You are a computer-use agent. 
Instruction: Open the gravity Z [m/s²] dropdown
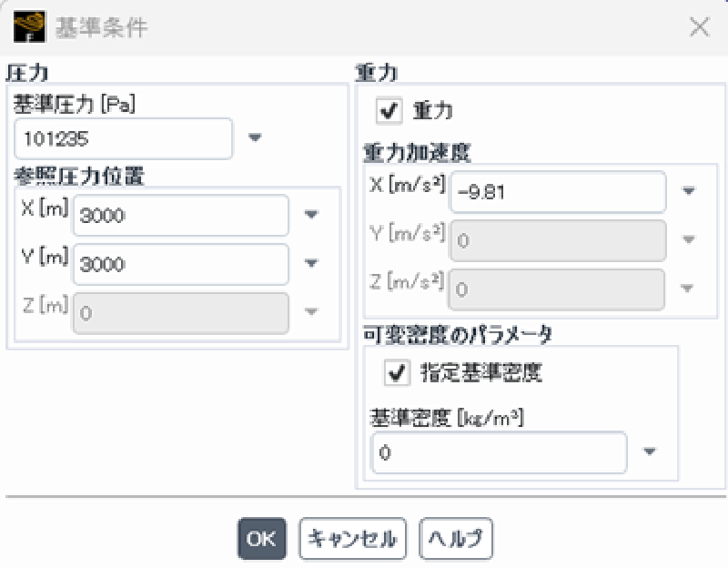pos(686,289)
